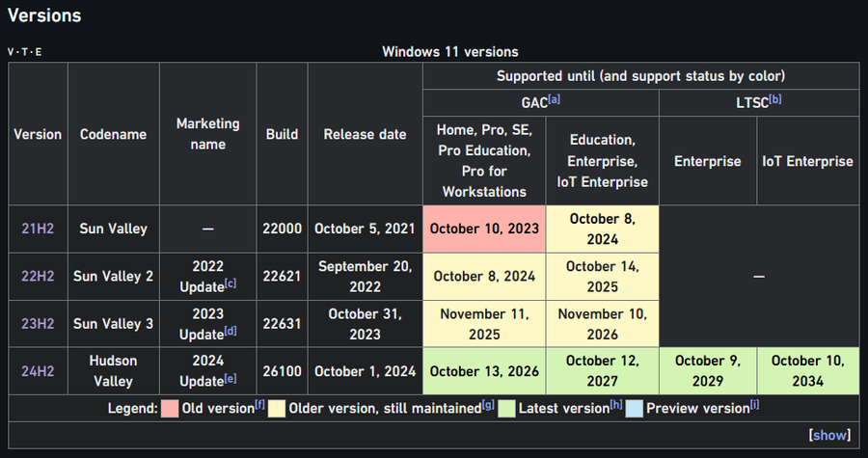This screenshot has height=458, width=868.
Task: Open footnote [d] beside 2023 Update
Action: (x=231, y=331)
